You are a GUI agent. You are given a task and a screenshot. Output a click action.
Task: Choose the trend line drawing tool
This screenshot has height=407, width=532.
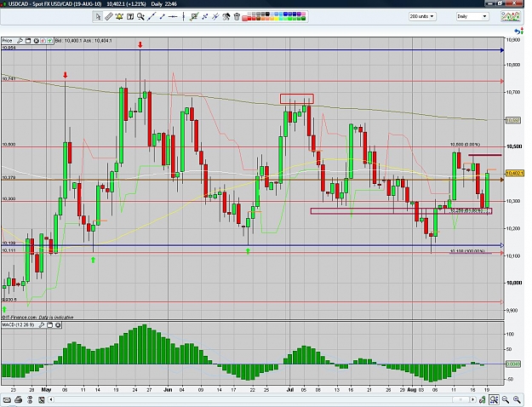click(x=152, y=17)
